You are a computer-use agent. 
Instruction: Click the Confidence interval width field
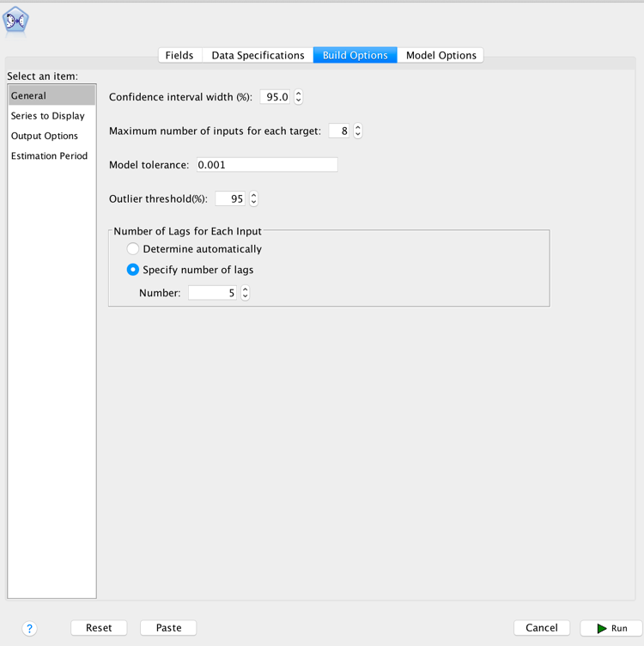(x=275, y=97)
